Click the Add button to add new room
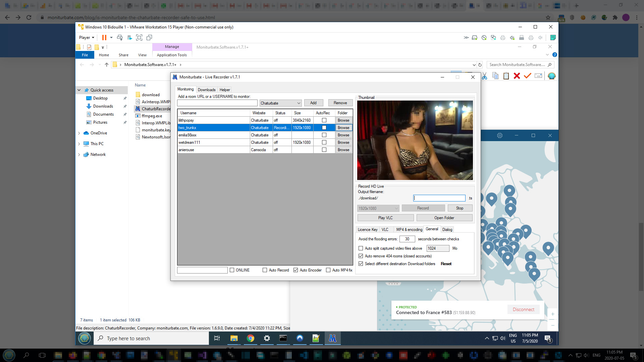The width and height of the screenshot is (644, 362). (314, 103)
